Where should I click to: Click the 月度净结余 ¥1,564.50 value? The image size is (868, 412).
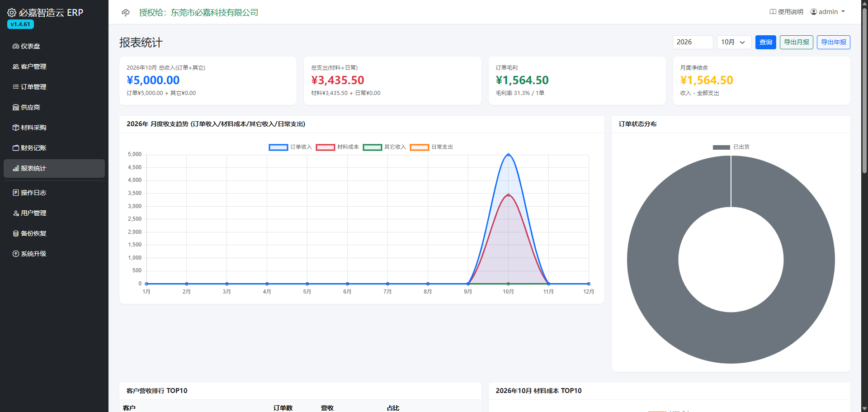pyautogui.click(x=707, y=80)
